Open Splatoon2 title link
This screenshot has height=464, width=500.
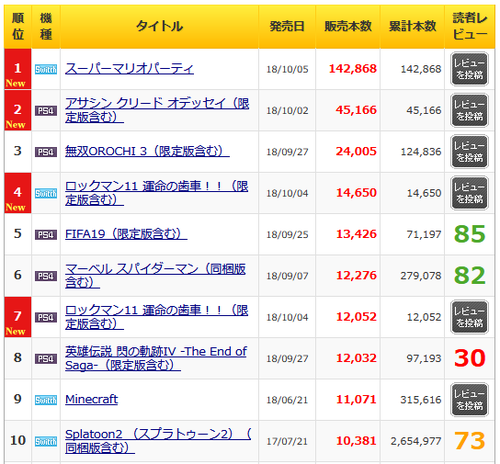coord(158,441)
